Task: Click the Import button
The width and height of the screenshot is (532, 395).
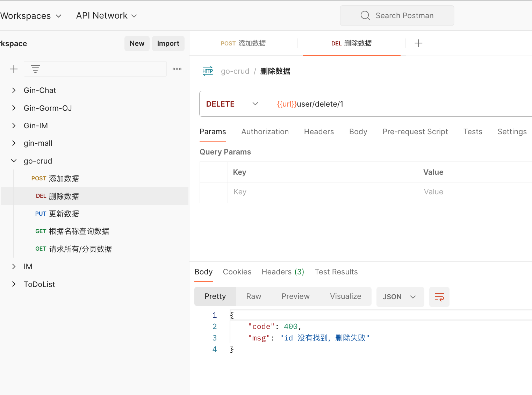Action: pyautogui.click(x=168, y=43)
